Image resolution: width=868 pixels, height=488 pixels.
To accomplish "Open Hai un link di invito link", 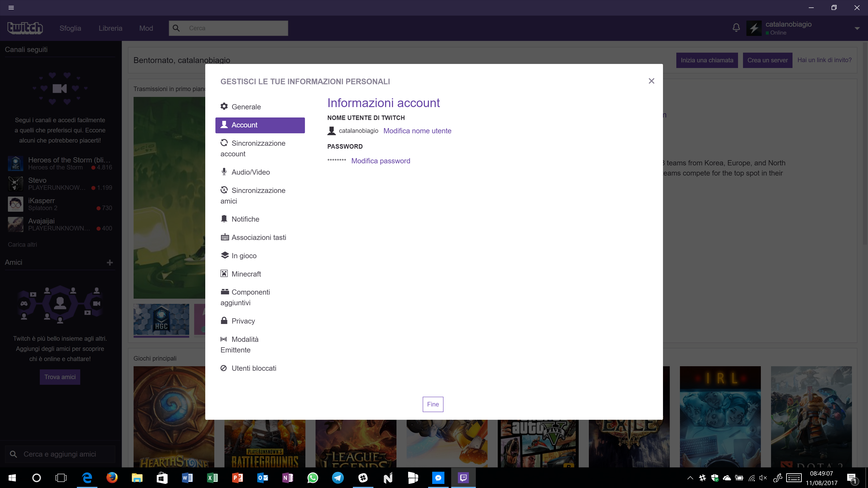I will pyautogui.click(x=825, y=60).
